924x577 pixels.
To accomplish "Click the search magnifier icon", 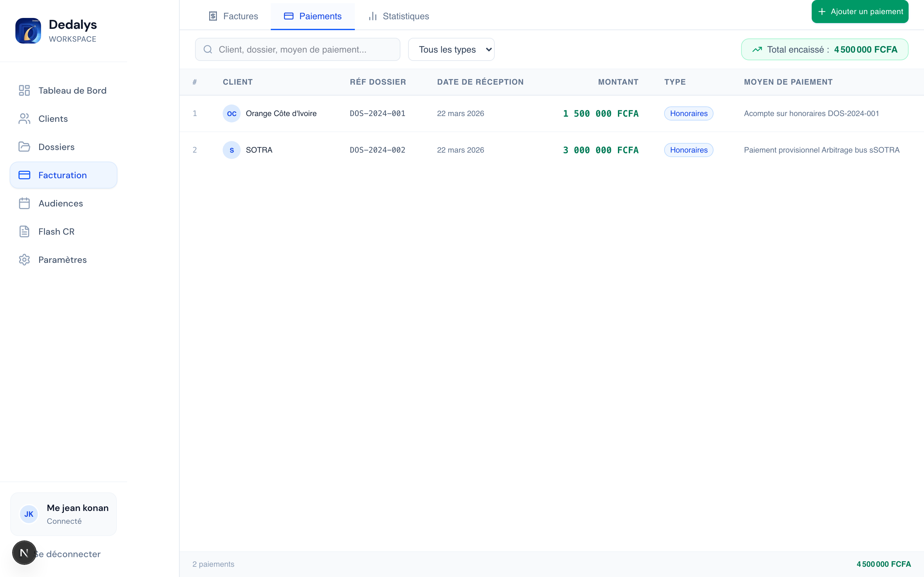I will (x=208, y=49).
